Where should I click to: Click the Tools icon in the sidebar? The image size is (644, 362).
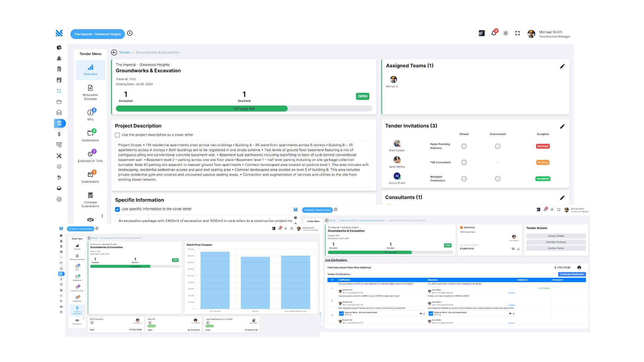point(59,156)
